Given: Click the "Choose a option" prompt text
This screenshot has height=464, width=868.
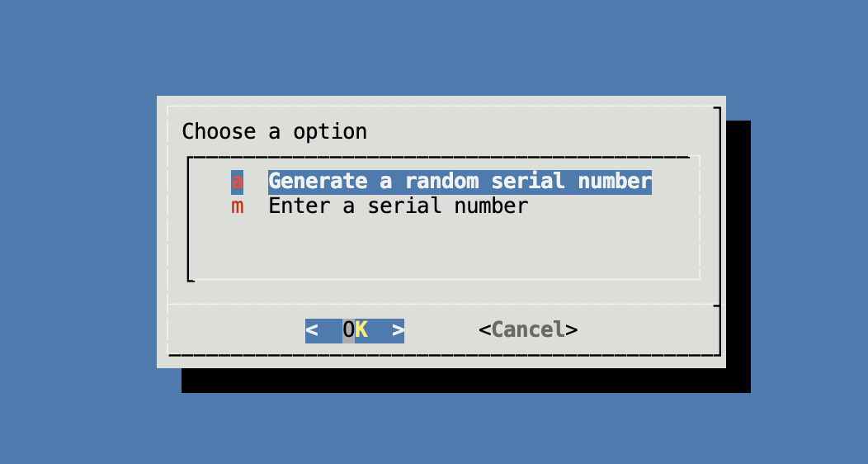Looking at the screenshot, I should (275, 132).
